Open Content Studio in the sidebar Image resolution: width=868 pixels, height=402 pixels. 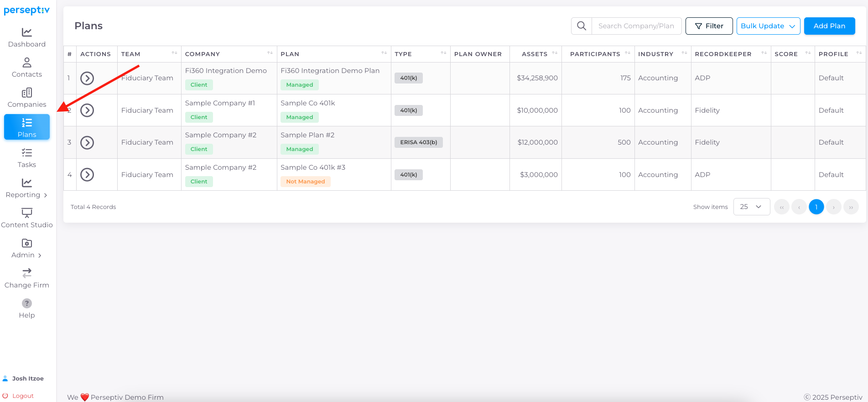pyautogui.click(x=27, y=218)
